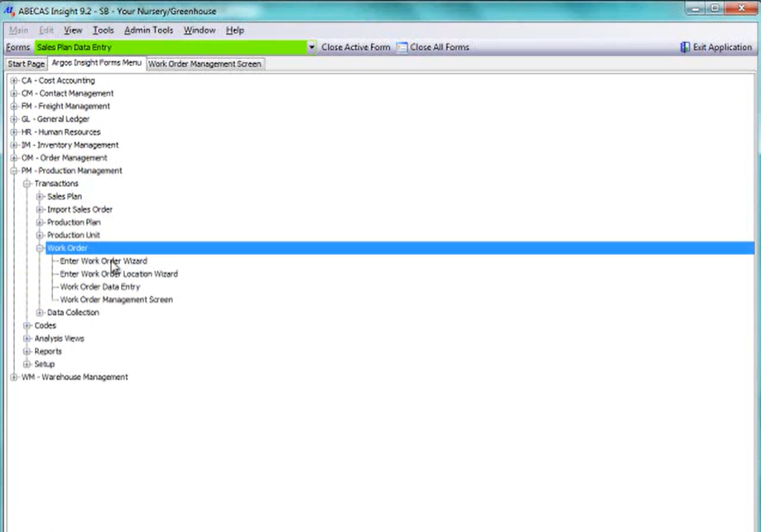This screenshot has width=761, height=532.
Task: Select Work Order Data Entry
Action: [102, 286]
